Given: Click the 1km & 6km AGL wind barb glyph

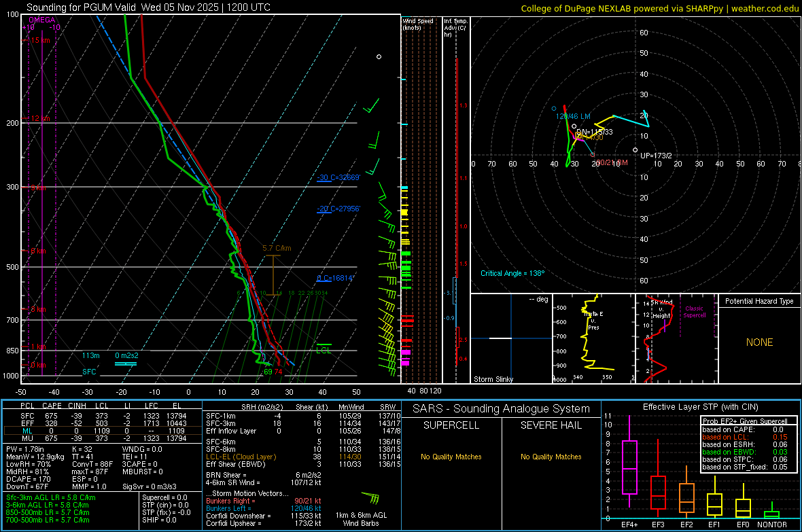Looking at the screenshot, I should click(x=370, y=498).
